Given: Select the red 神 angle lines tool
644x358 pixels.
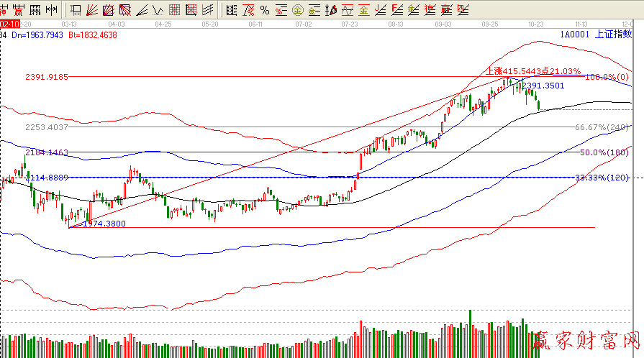Looking at the screenshot, I should click(x=430, y=9).
